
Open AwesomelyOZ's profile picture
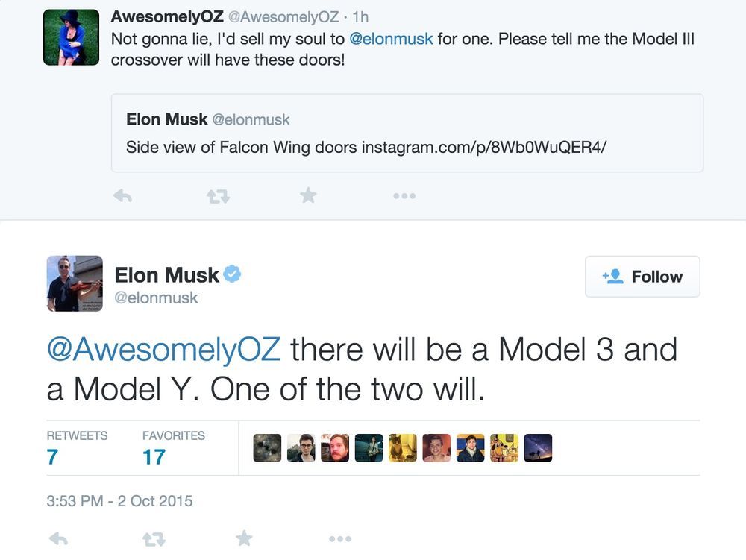[x=72, y=37]
